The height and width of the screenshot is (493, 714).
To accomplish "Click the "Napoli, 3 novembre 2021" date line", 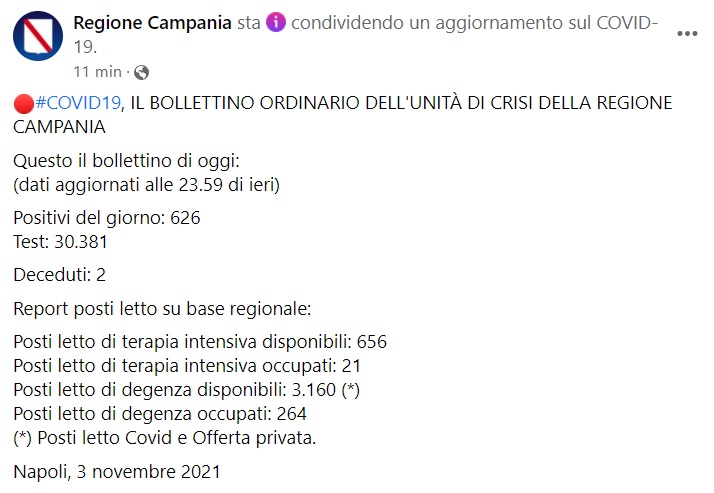I will [x=116, y=471].
